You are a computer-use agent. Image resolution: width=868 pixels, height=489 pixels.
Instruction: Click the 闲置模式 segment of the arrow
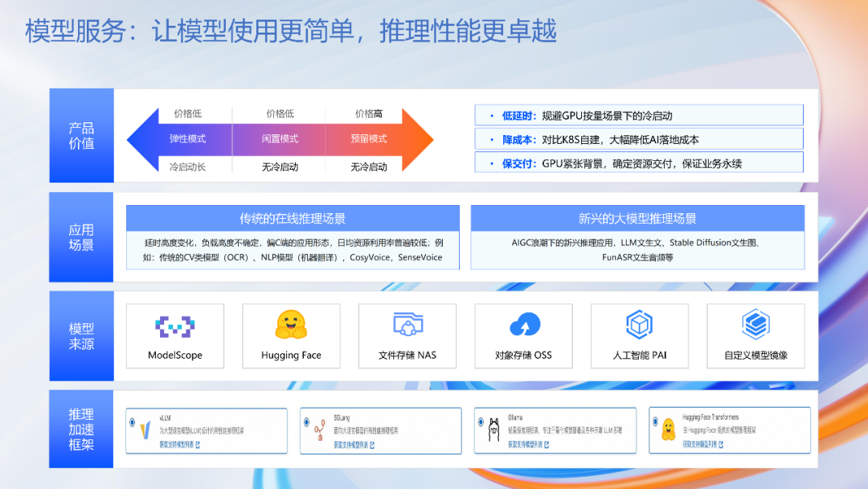click(x=280, y=139)
